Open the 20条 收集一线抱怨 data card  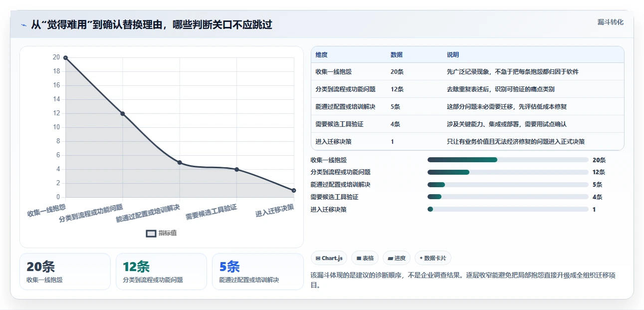click(65, 272)
